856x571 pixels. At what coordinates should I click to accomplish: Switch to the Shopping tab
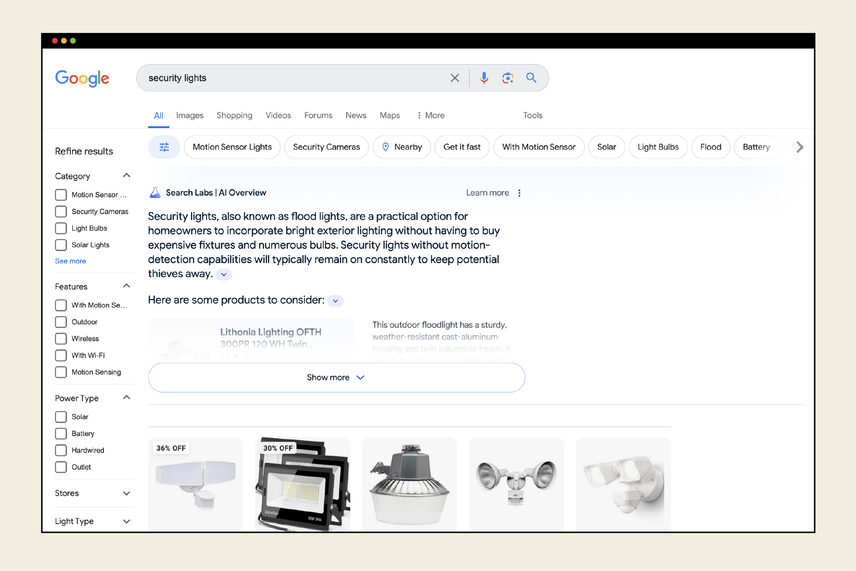234,115
